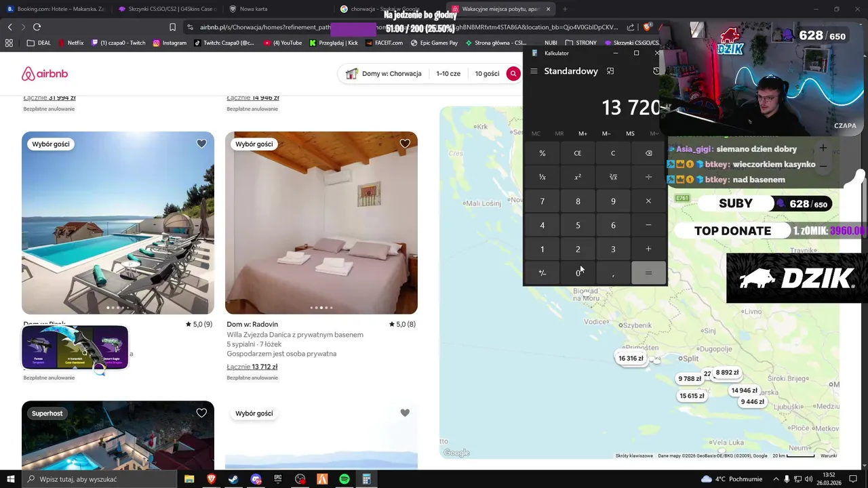Save the Superhost listing with heart icon
This screenshot has width=868, height=488.
pyautogui.click(x=201, y=413)
